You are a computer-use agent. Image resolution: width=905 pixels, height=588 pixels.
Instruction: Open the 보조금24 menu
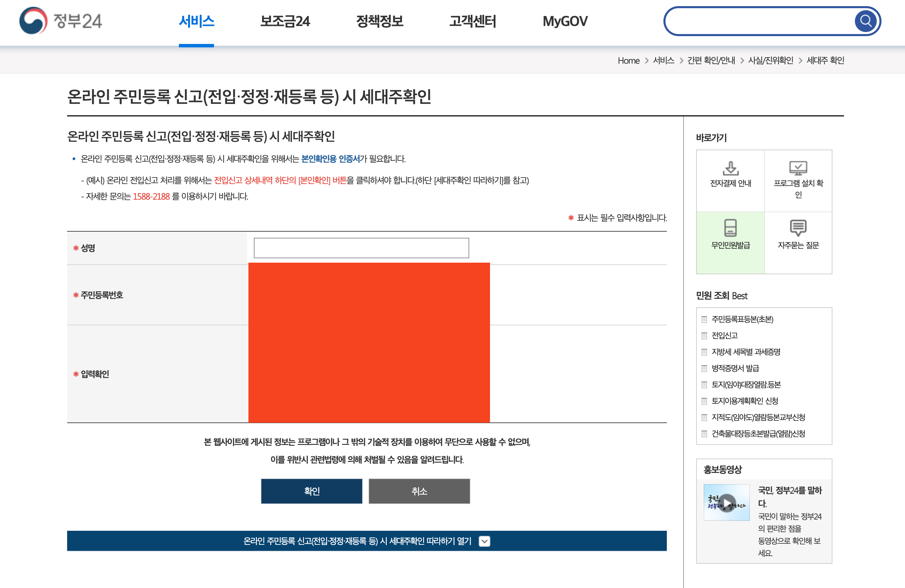point(285,21)
